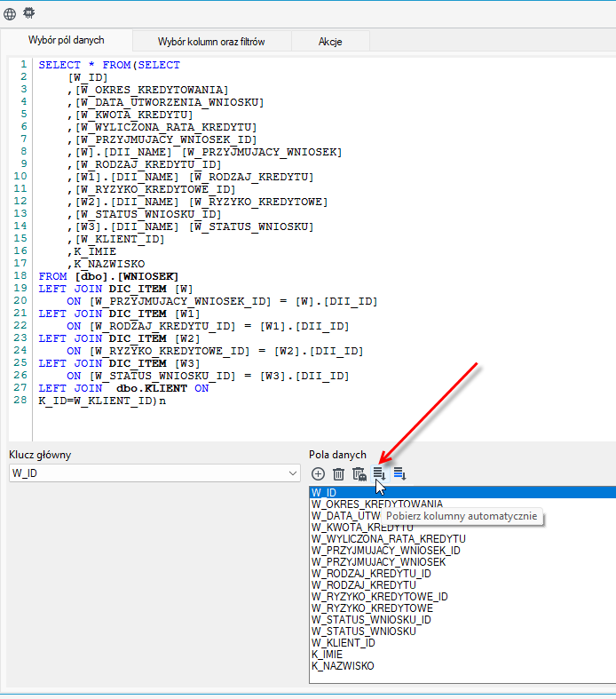Click line number 1 in SQL editor

click(x=24, y=65)
